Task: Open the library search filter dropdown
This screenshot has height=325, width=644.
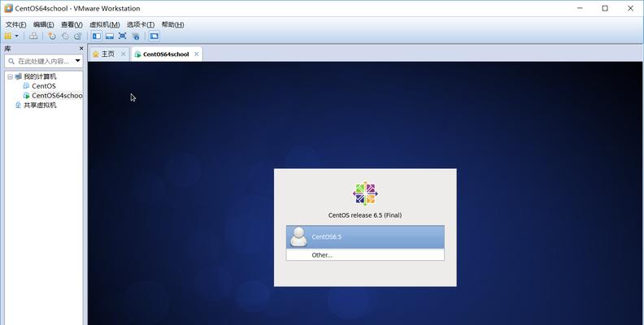Action: [x=77, y=61]
